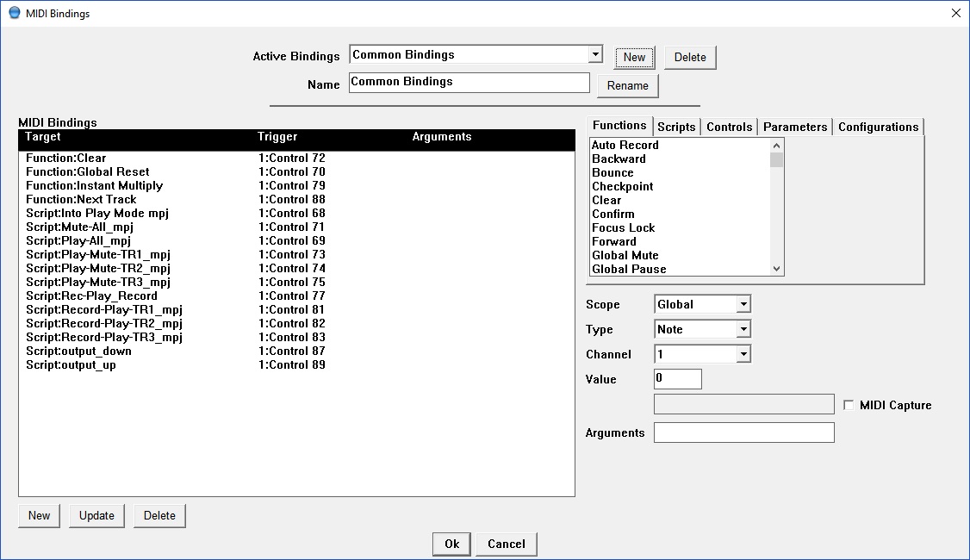The height and width of the screenshot is (560, 970).
Task: Click the MIDI capture display field
Action: (743, 404)
